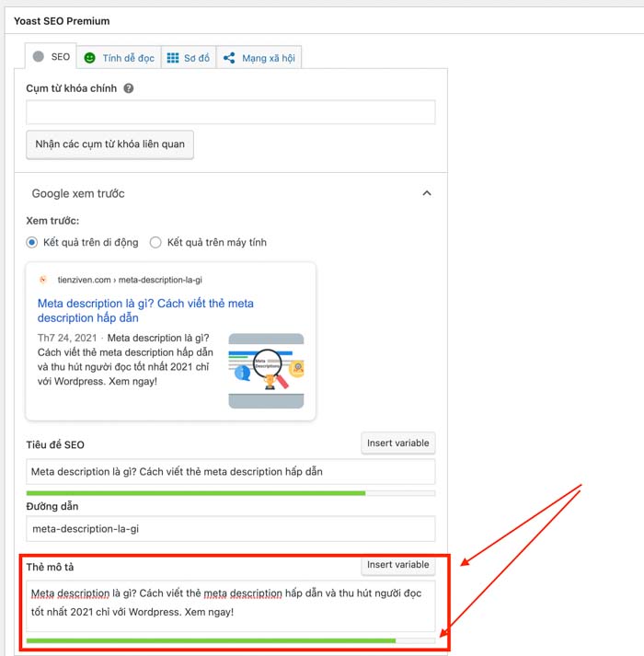Click Nhận các cụm từ khóa liên quan

109,144
